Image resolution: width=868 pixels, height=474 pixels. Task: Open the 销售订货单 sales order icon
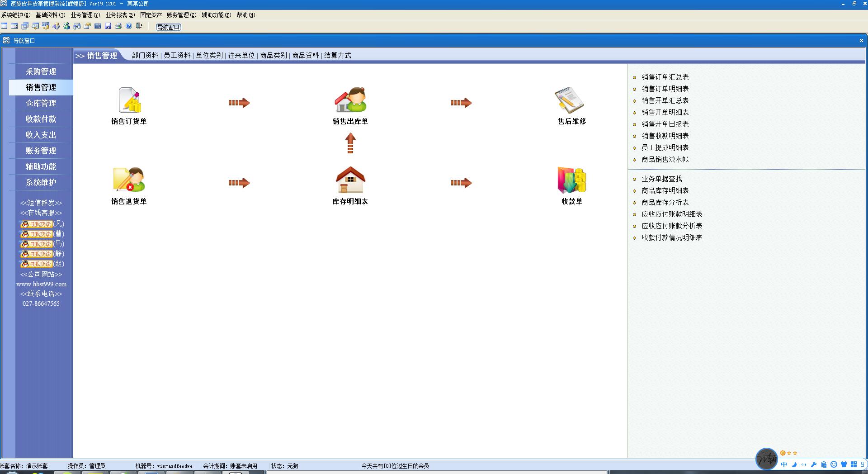pos(129,100)
